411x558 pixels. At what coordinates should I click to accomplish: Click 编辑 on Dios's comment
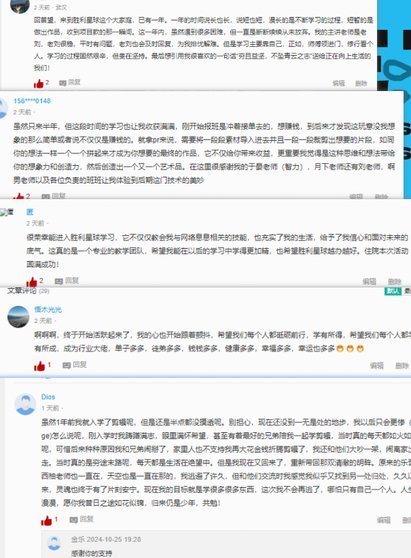(x=384, y=520)
